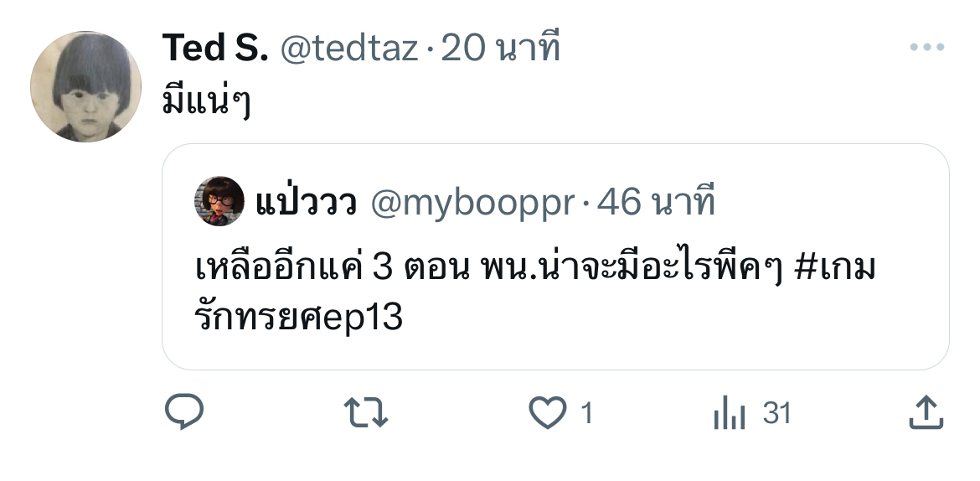
Task: Open the quoted tweet text body
Action: (535, 292)
